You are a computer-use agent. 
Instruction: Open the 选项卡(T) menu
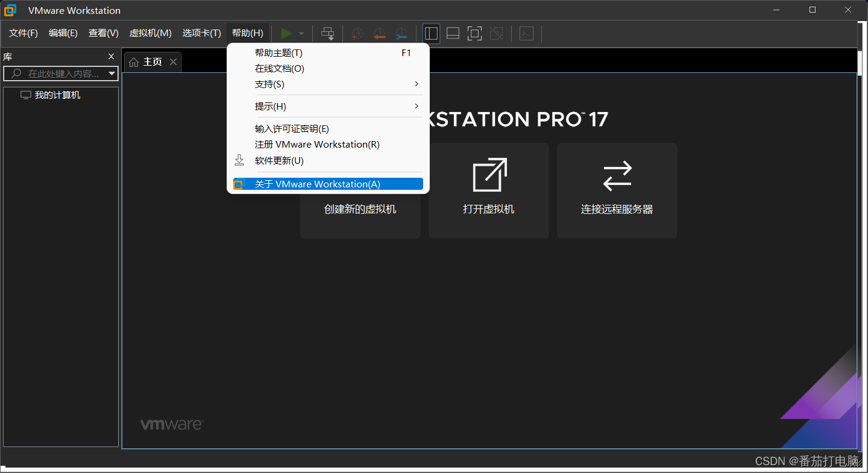[x=202, y=33]
